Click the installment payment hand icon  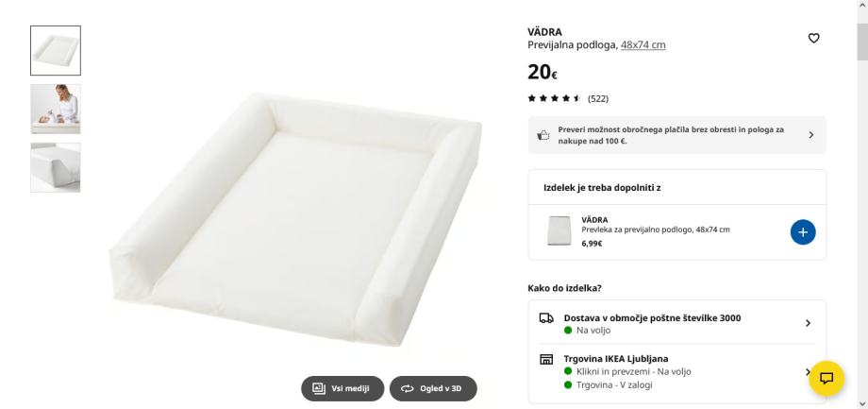tap(543, 135)
